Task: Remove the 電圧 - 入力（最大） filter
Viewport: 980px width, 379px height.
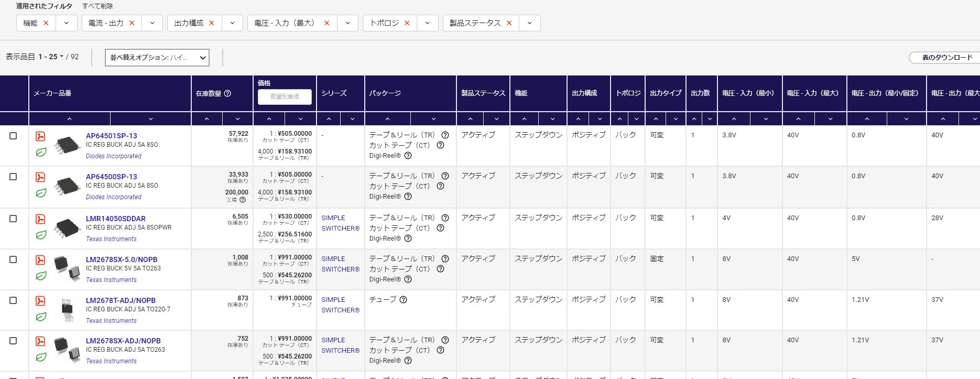Action: point(327,23)
